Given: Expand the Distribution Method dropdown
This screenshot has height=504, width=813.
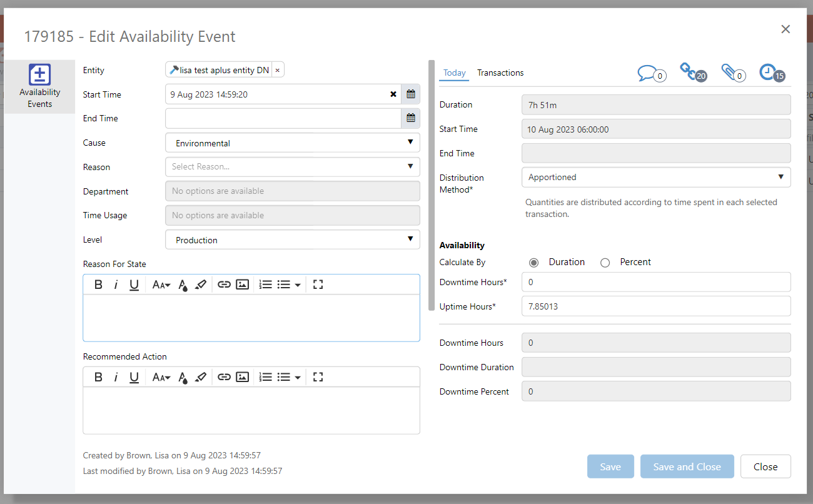Looking at the screenshot, I should (x=655, y=178).
